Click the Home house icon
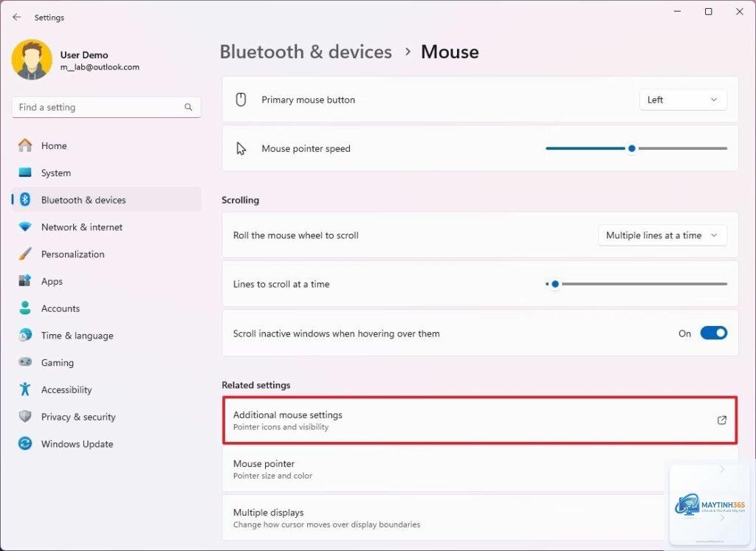 click(25, 145)
